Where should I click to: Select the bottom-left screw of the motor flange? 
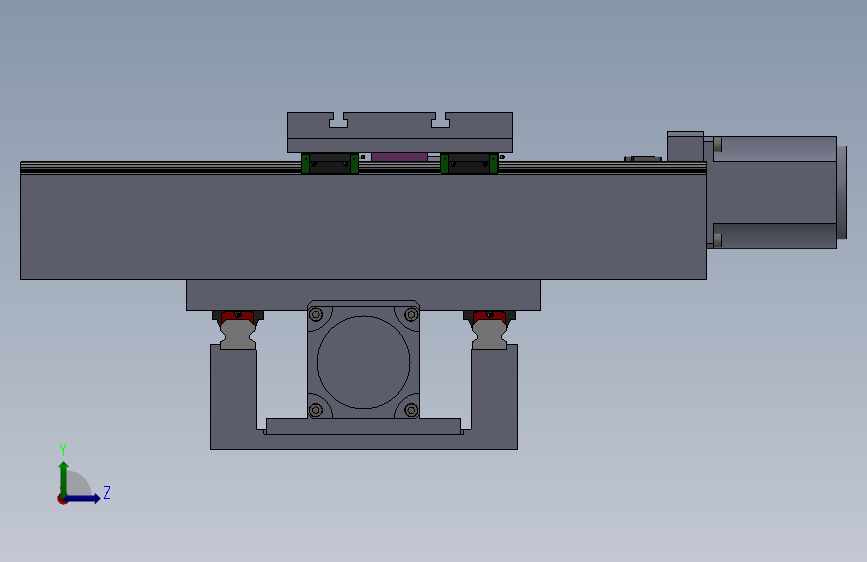click(316, 410)
